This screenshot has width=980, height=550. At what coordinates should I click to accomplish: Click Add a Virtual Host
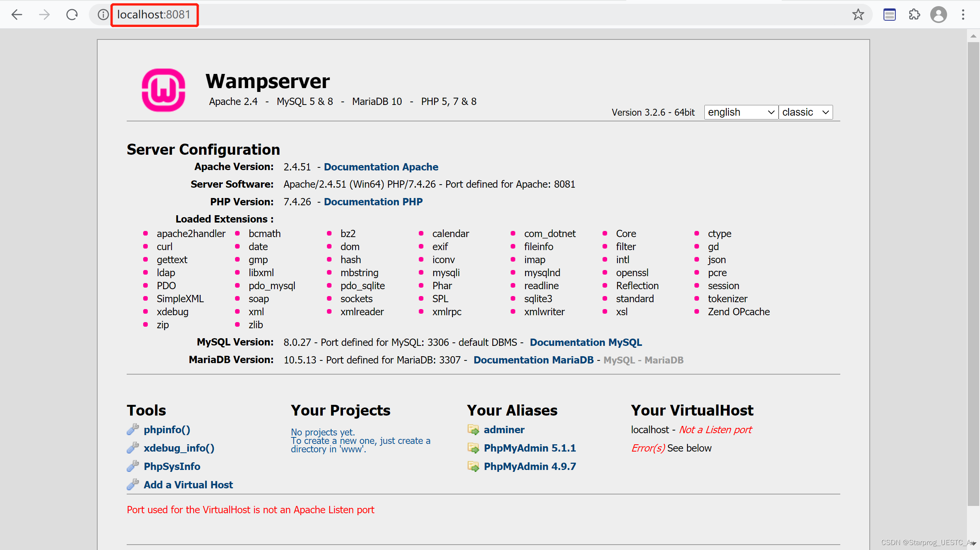pos(188,485)
